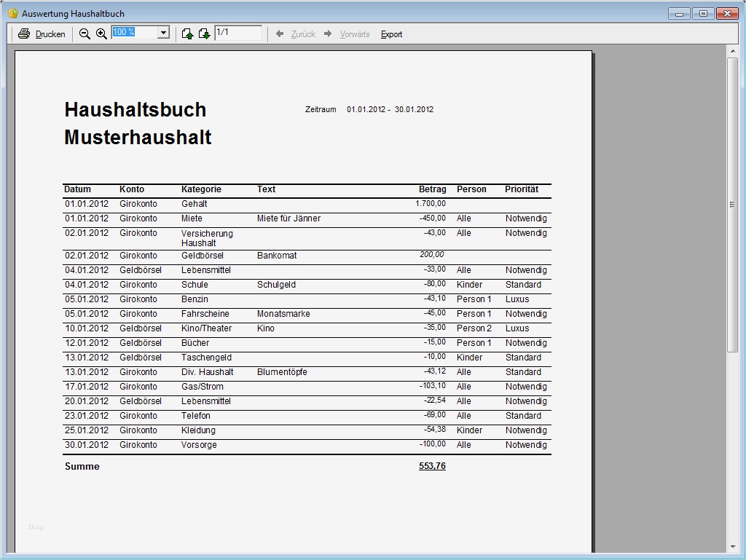Click the amount -54,38

click(x=434, y=429)
